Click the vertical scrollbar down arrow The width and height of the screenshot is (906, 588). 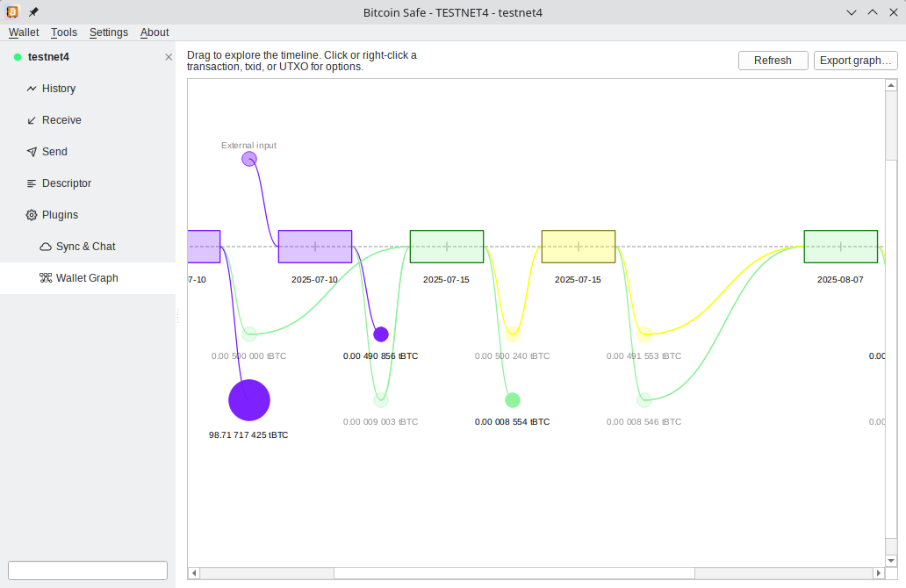click(891, 560)
